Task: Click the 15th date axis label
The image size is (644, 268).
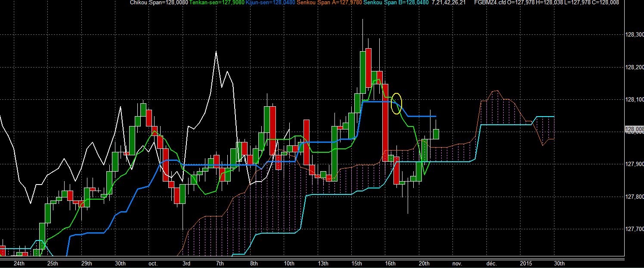Action: 356,263
